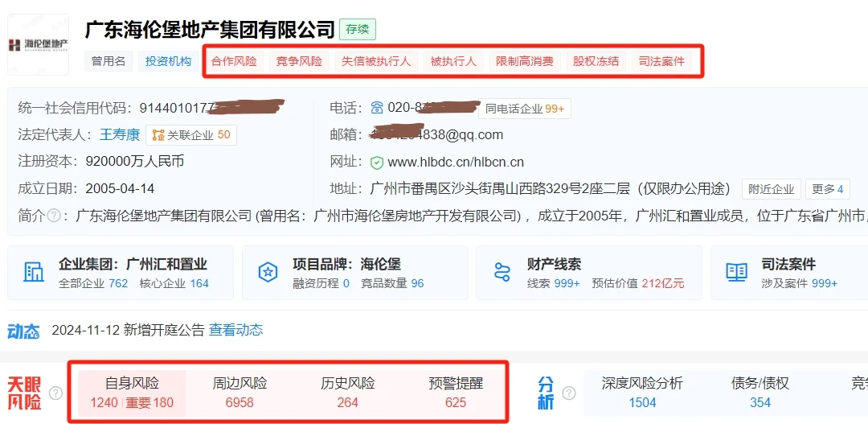Select the 投资机构 tag
The image size is (868, 424).
tap(168, 61)
